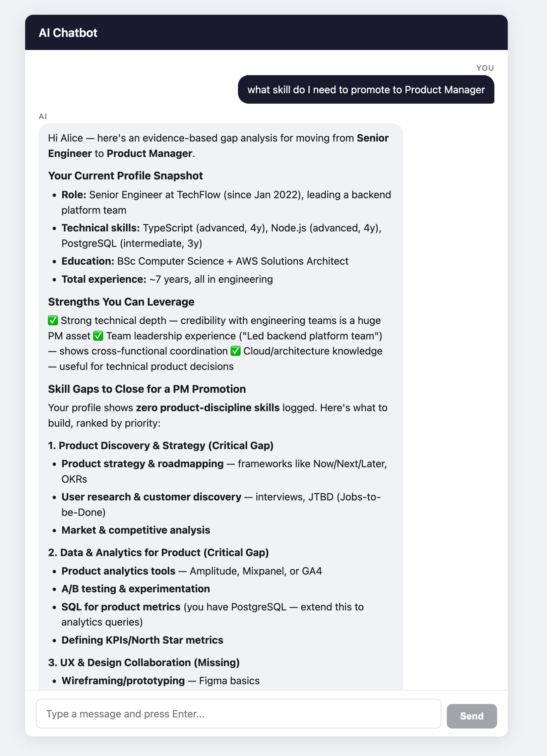
Task: Click the green checkmark before Team leadership experience
Action: coord(98,336)
